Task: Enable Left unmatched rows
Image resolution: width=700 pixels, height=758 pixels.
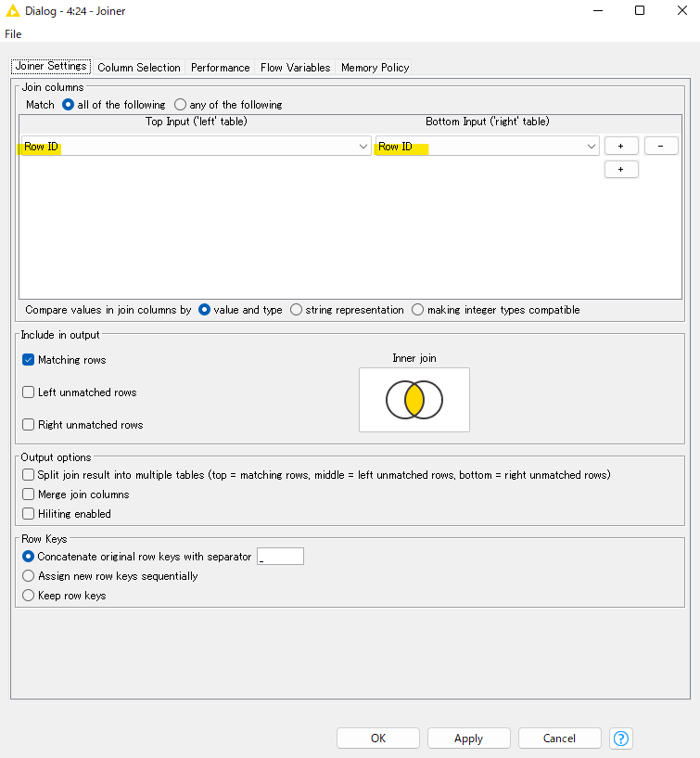Action: pyautogui.click(x=29, y=392)
